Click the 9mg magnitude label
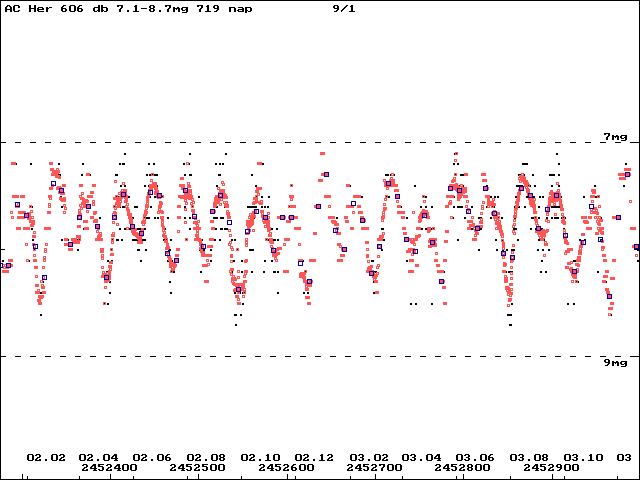Image resolution: width=640 pixels, height=480 pixels. tap(616, 362)
